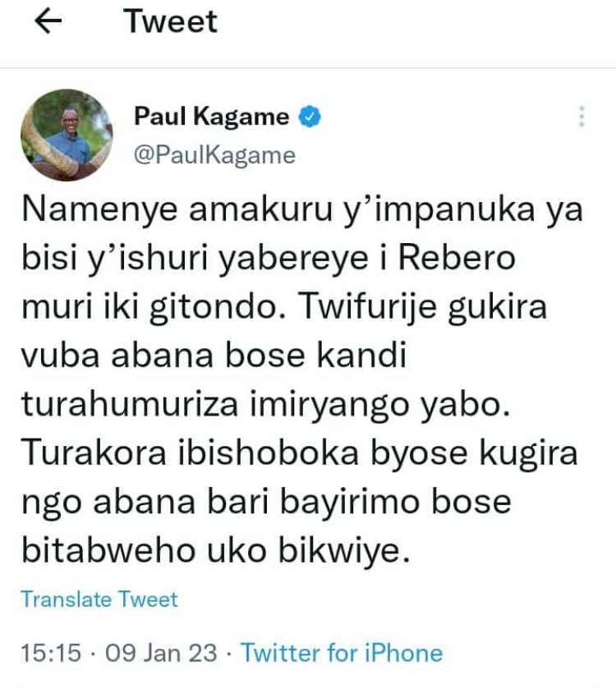This screenshot has width=616, height=689.
Task: Open the three-dot more options menu
Action: point(582,117)
